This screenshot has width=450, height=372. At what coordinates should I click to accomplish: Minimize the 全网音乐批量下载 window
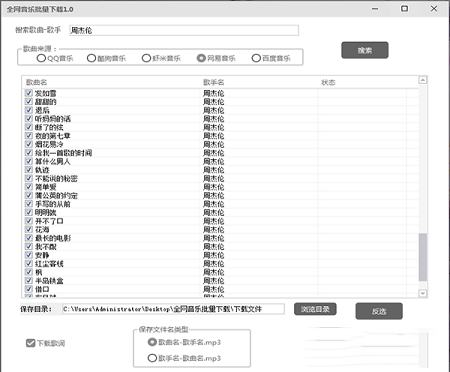tap(375, 9)
